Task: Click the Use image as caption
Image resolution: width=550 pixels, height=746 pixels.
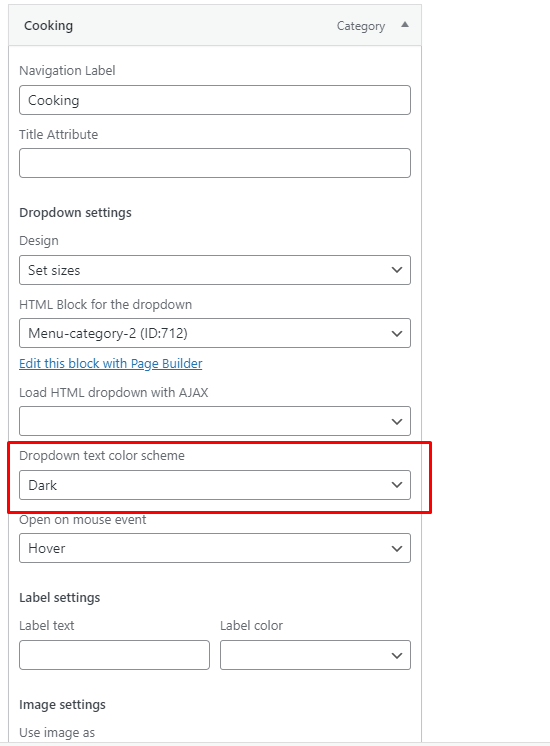Action: tap(57, 733)
